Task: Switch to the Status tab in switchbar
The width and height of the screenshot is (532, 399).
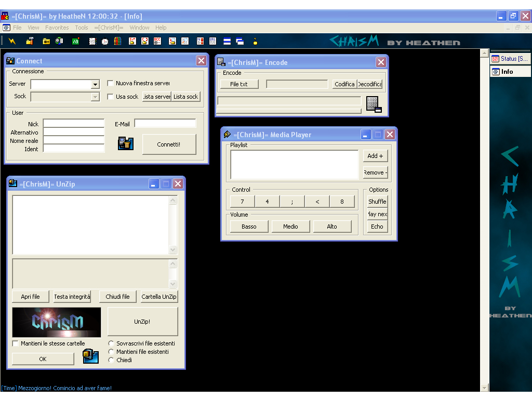Action: [x=509, y=59]
